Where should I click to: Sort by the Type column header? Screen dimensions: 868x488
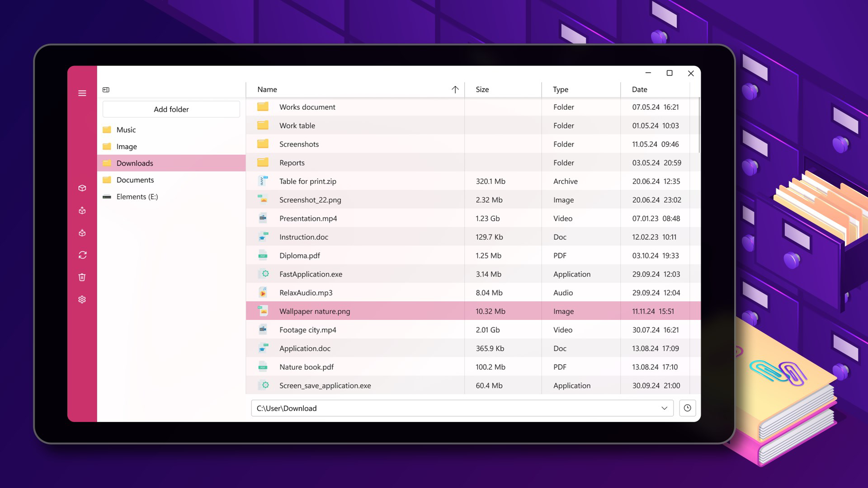click(x=561, y=89)
